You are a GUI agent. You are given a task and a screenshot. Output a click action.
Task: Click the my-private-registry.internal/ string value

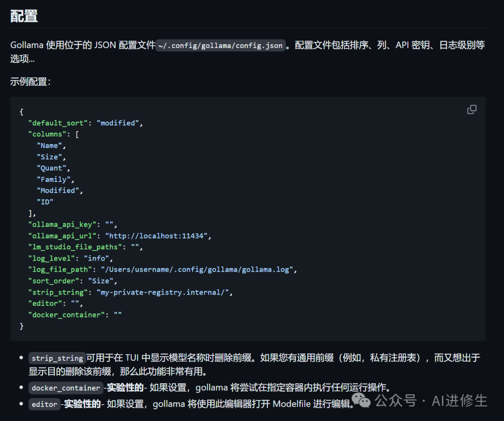(163, 292)
